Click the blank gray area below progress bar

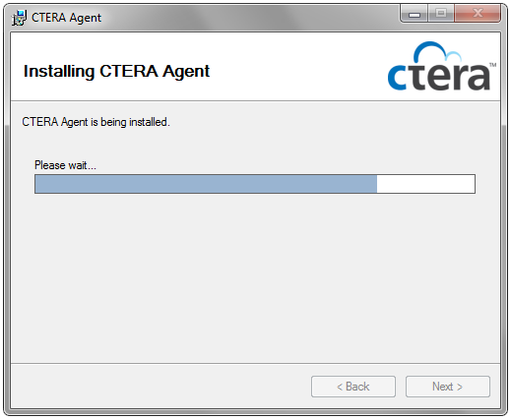[x=255, y=278]
